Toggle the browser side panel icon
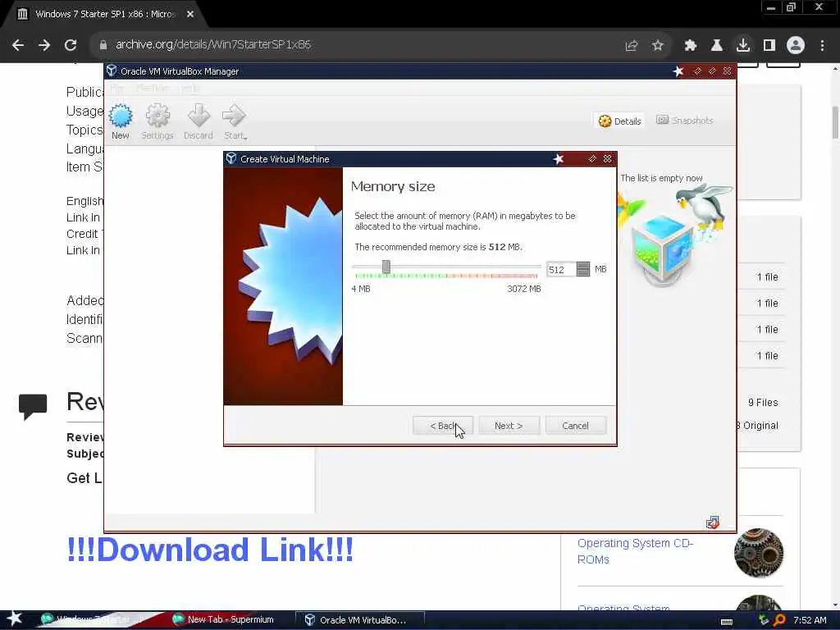This screenshot has height=630, width=840. (x=769, y=46)
